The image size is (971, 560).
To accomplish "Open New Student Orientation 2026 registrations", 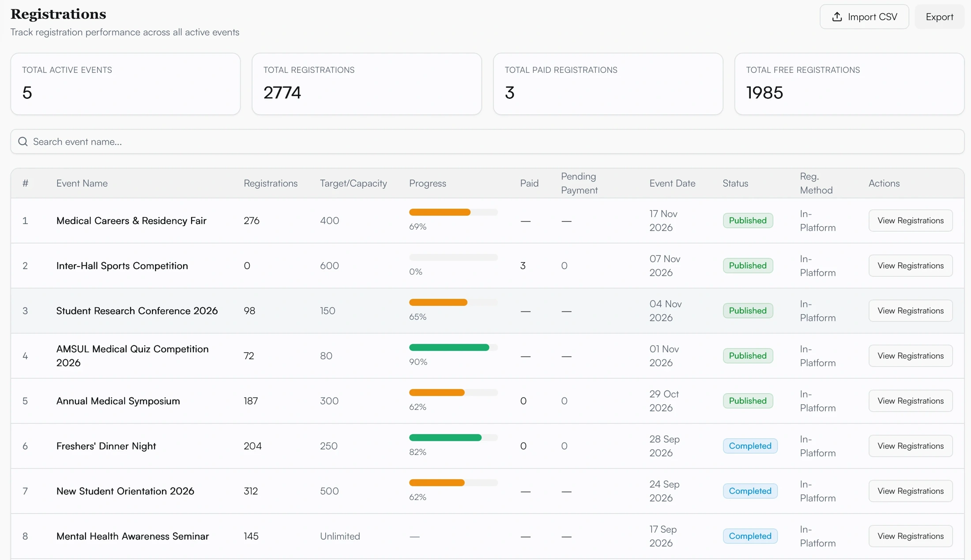I will 910,491.
